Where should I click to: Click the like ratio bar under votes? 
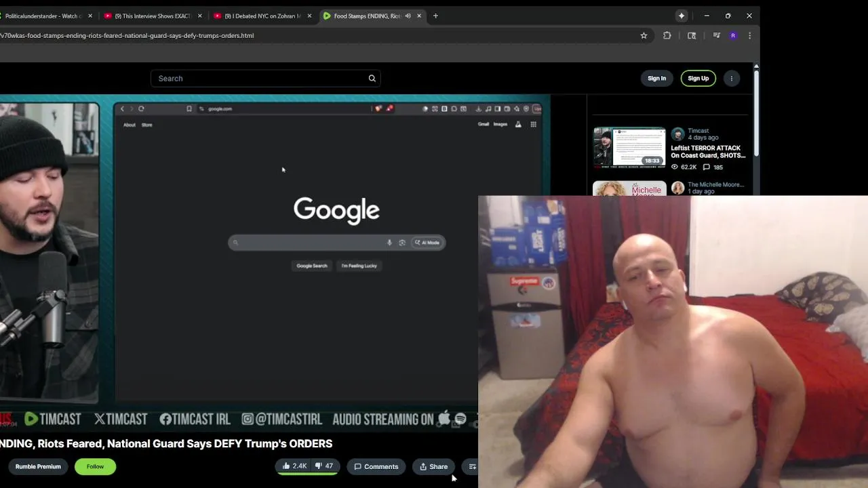(307, 474)
